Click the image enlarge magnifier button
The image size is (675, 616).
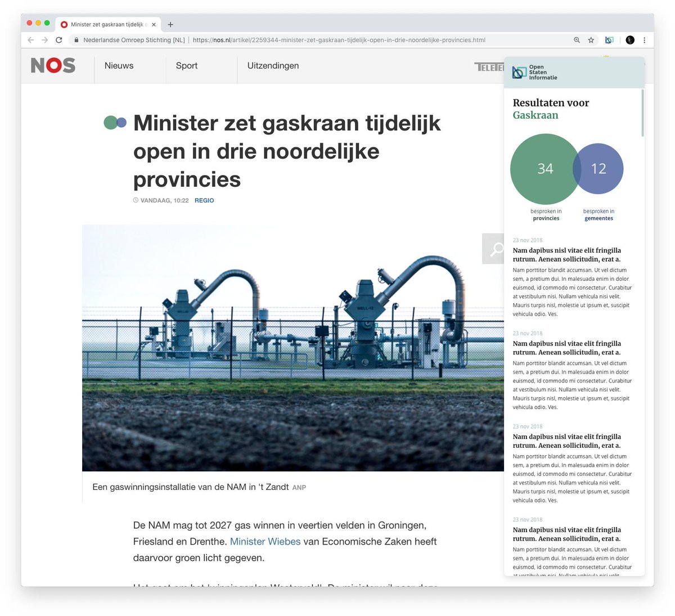click(x=493, y=248)
